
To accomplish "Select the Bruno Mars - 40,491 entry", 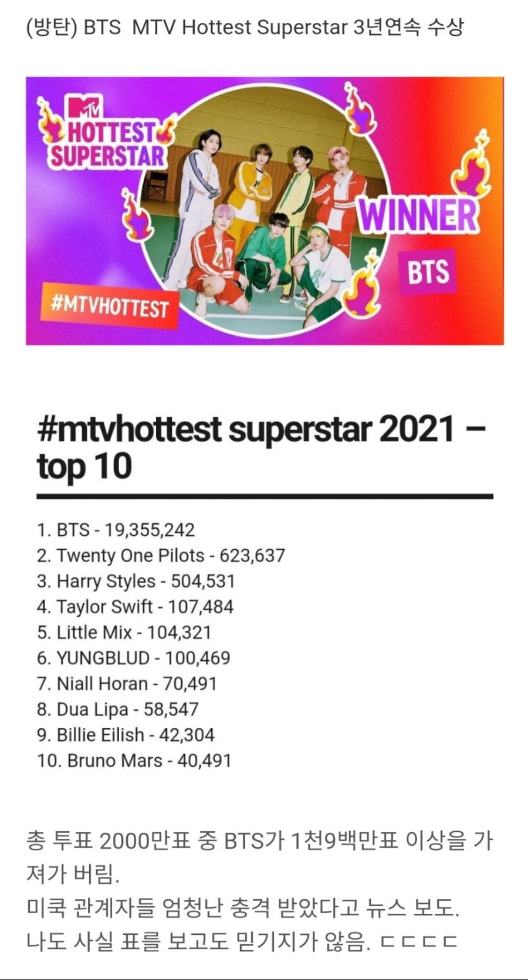I will (x=134, y=760).
